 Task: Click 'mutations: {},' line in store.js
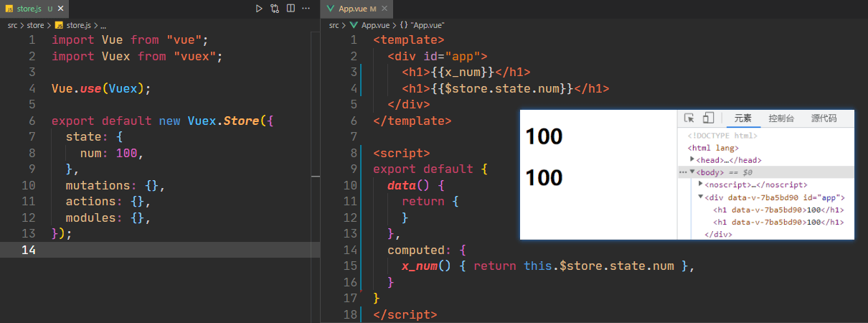point(115,185)
